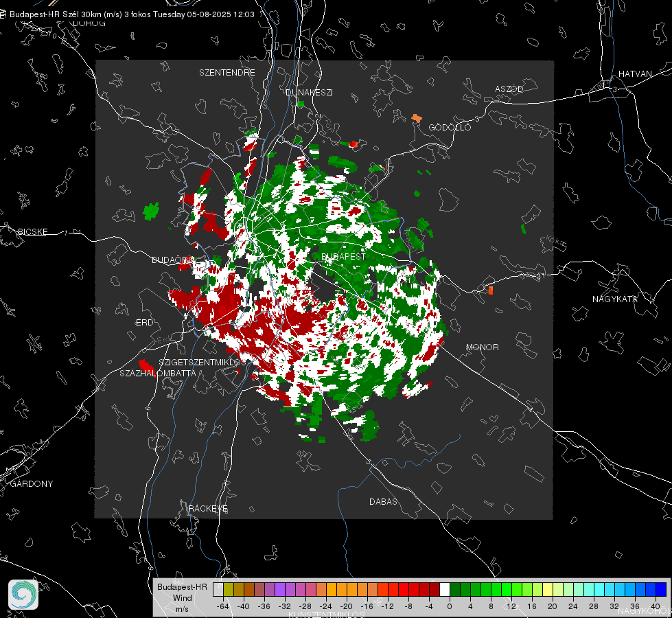Click the SZENTENDRE town label
Viewport: 672px width, 618px height.
[227, 73]
